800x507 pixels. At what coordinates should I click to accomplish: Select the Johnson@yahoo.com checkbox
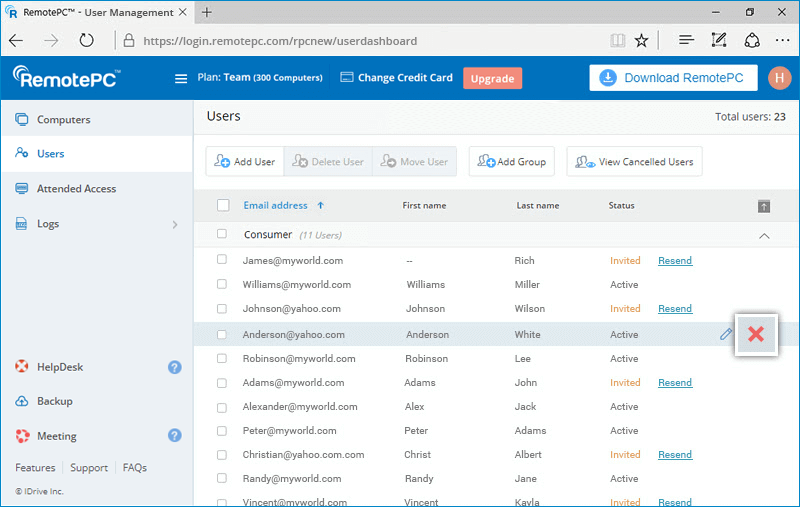coord(221,309)
